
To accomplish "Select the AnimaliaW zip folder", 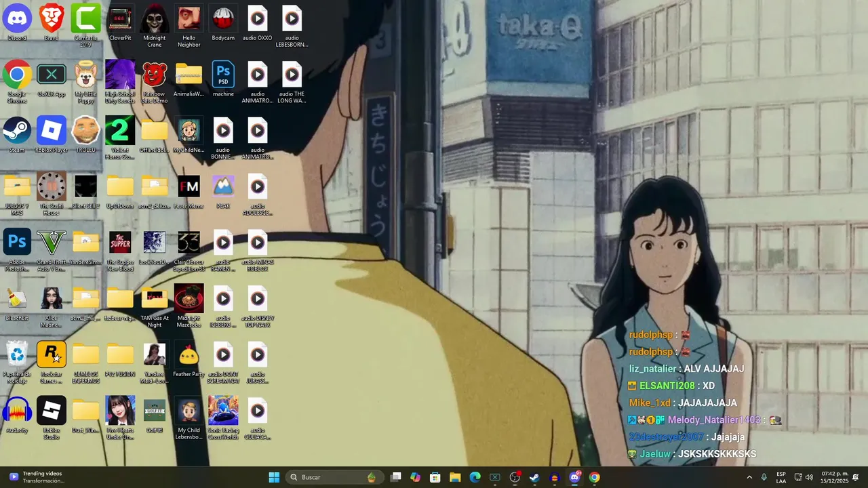I will click(189, 79).
